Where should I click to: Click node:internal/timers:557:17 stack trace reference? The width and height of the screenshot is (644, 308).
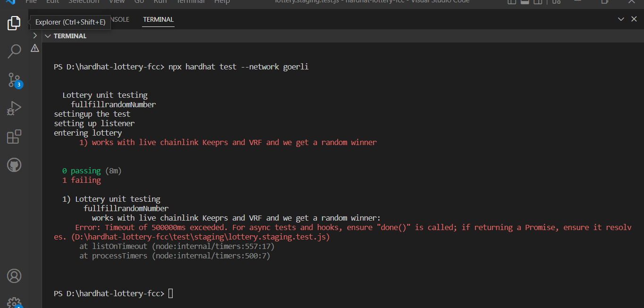[213, 247]
